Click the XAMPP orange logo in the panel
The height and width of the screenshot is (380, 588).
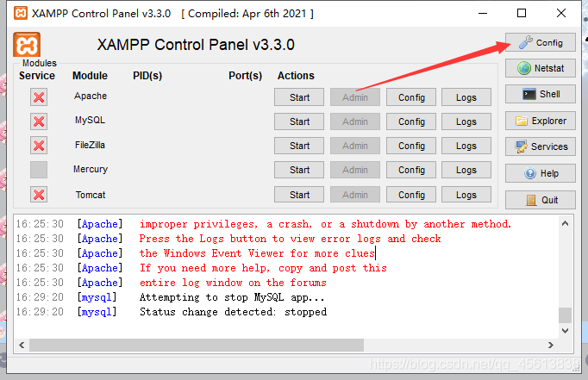pyautogui.click(x=27, y=45)
